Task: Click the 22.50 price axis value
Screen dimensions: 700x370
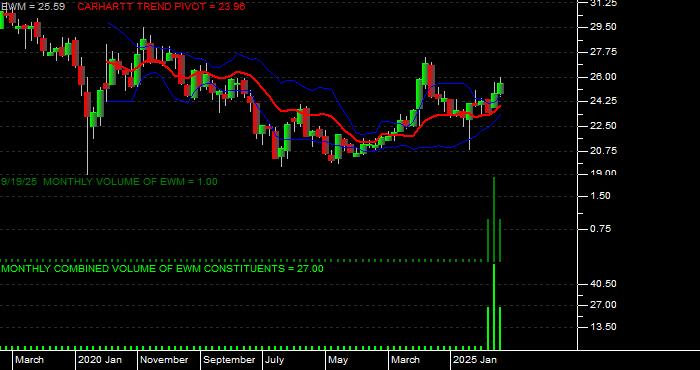Action: 604,126
